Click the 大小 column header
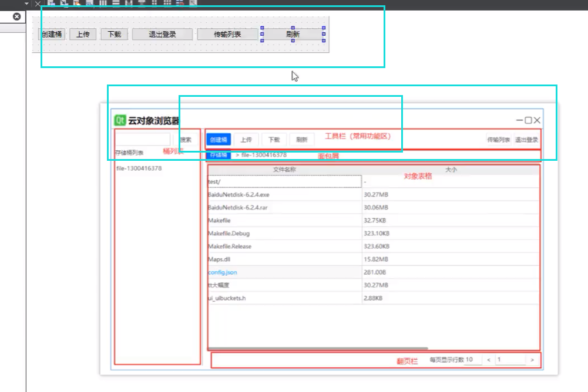Screen dimensions: 588x392 point(451,170)
